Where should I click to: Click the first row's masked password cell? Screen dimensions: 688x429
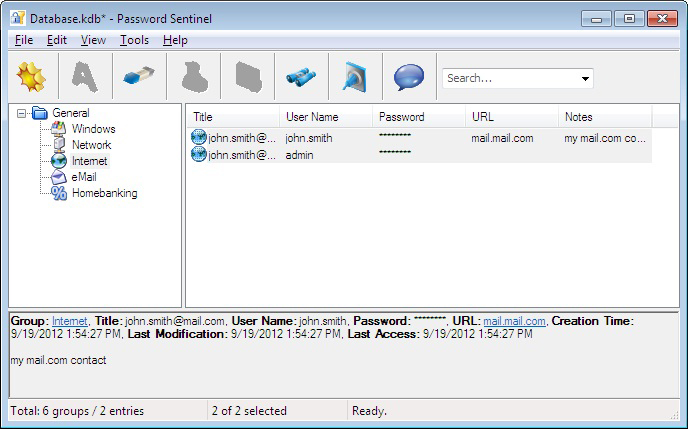[x=395, y=135]
